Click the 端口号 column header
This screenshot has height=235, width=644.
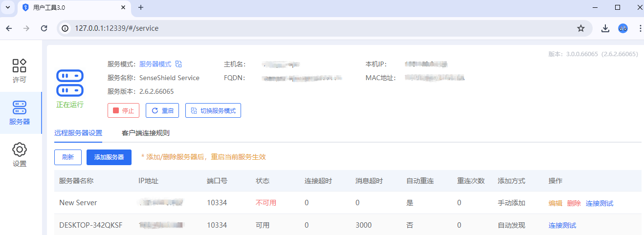point(217,181)
